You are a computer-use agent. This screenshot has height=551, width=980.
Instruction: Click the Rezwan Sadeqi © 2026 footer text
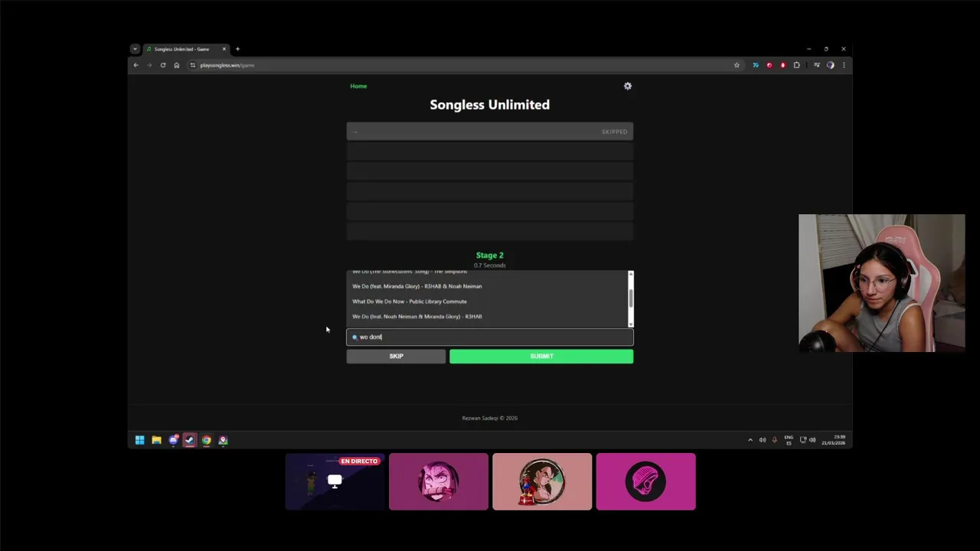point(490,418)
